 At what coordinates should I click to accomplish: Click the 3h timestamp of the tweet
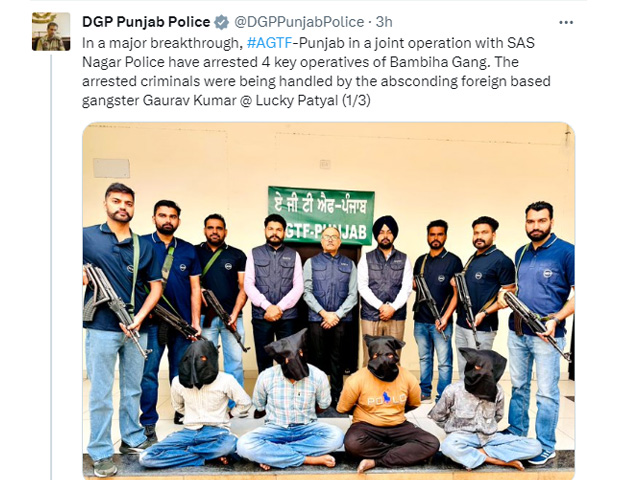[x=384, y=22]
